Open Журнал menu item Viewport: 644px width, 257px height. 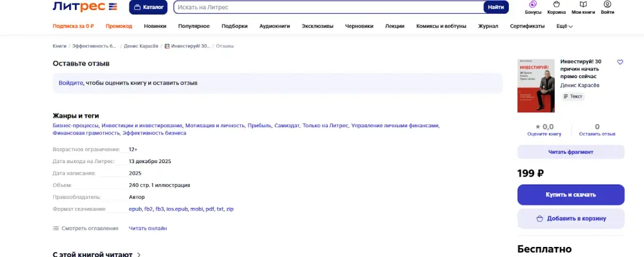click(488, 26)
